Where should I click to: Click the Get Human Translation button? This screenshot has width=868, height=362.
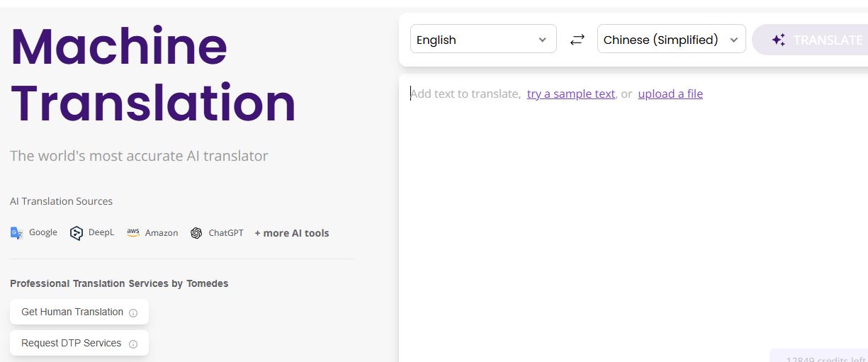72,312
